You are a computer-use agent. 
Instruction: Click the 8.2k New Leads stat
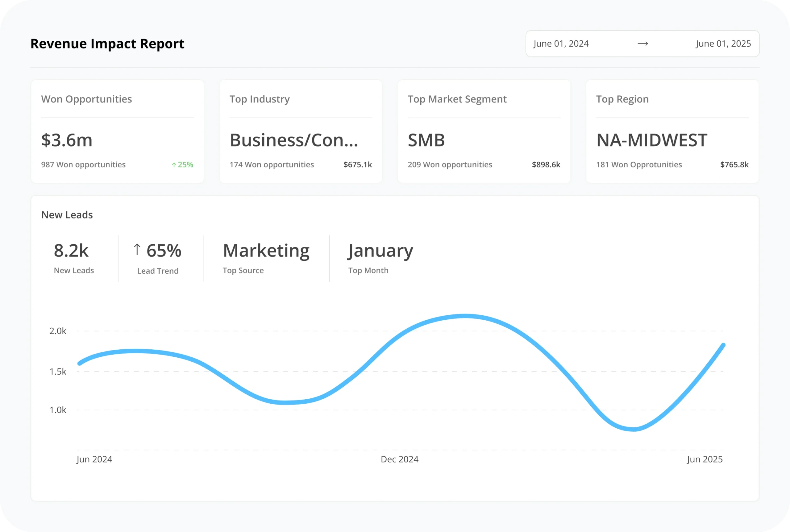[71, 251]
